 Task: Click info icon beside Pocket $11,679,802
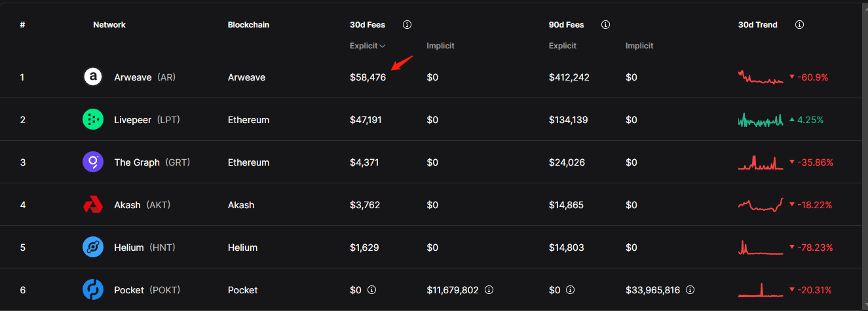point(489,289)
